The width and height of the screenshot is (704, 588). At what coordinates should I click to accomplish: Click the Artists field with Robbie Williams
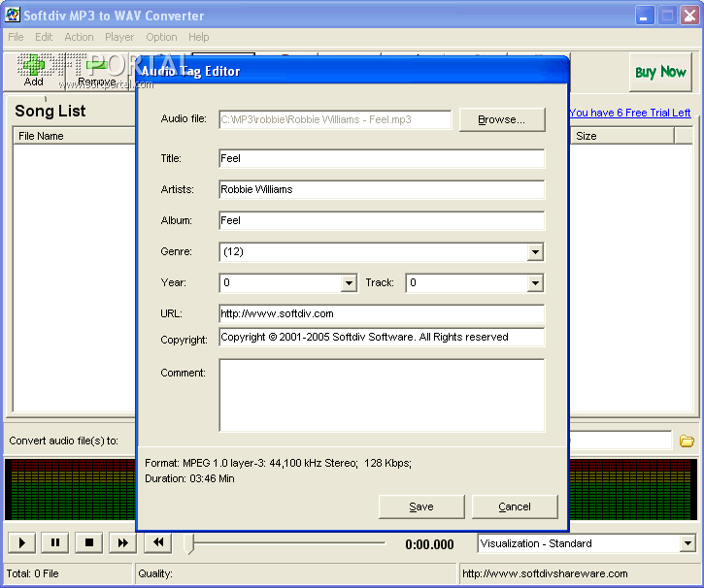[382, 189]
